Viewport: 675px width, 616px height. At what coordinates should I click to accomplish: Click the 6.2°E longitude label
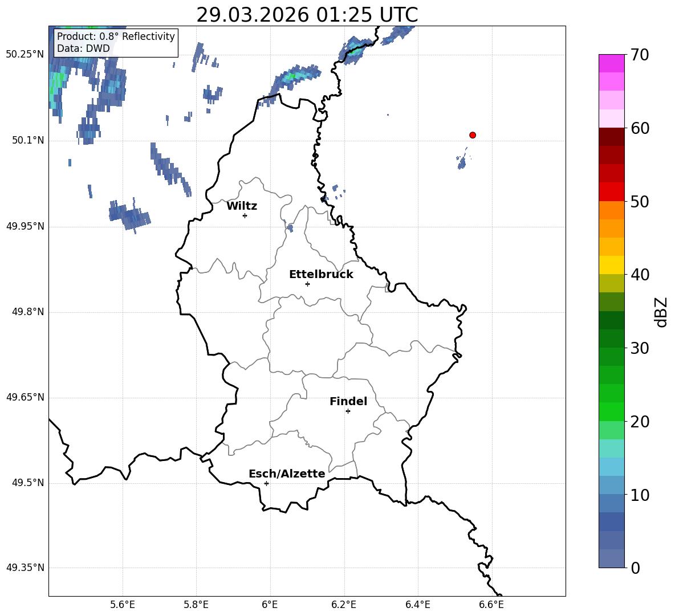[x=344, y=605]
